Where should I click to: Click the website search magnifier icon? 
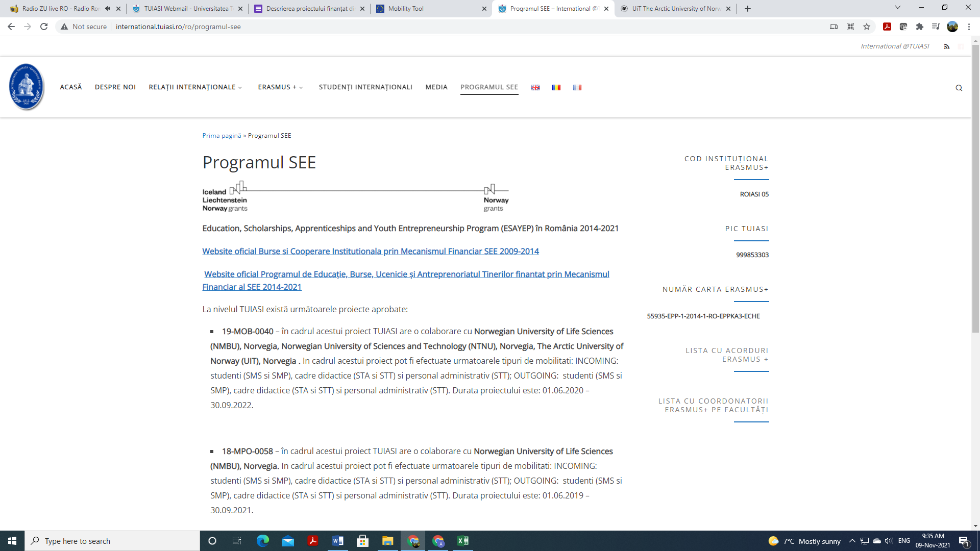point(959,88)
